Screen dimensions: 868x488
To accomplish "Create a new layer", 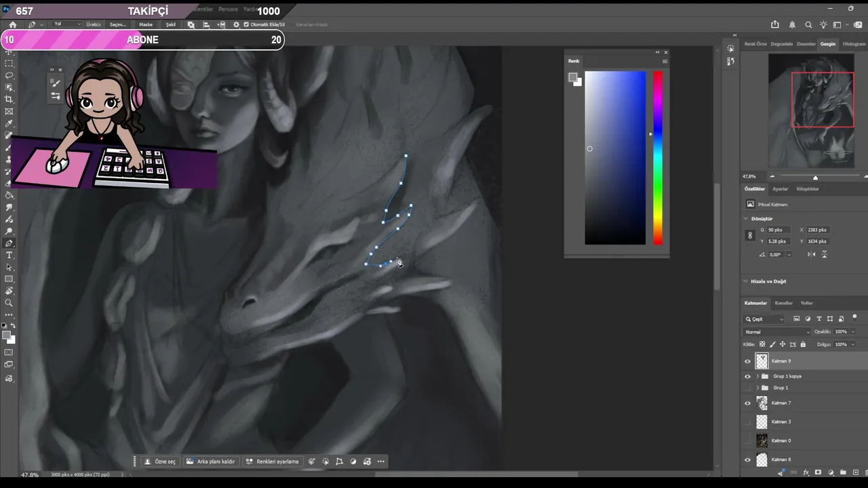I will (854, 472).
